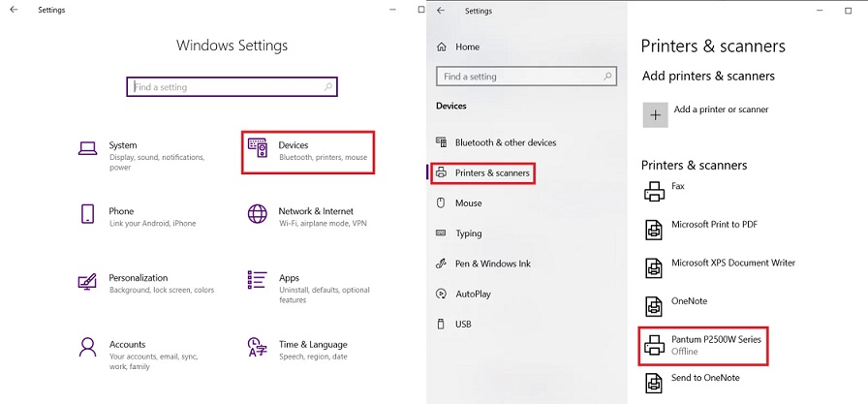Open the Apps settings label
This screenshot has width=868, height=404.
(289, 278)
